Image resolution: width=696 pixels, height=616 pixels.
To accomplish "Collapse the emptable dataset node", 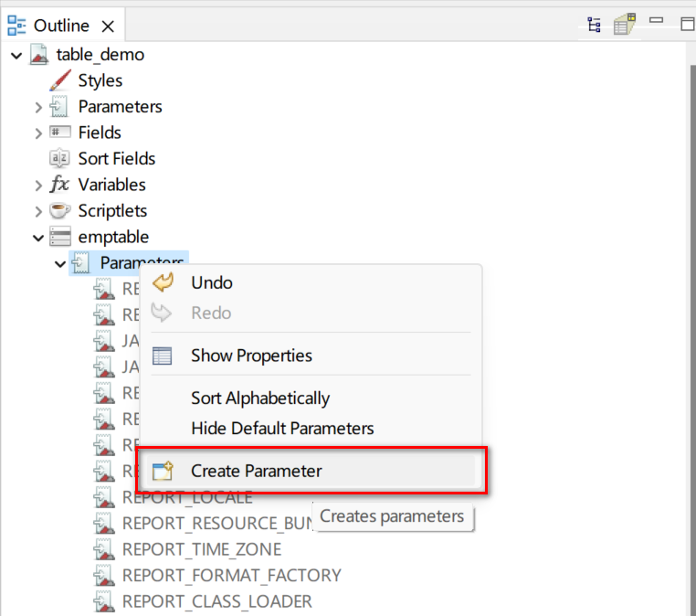I will 38,238.
